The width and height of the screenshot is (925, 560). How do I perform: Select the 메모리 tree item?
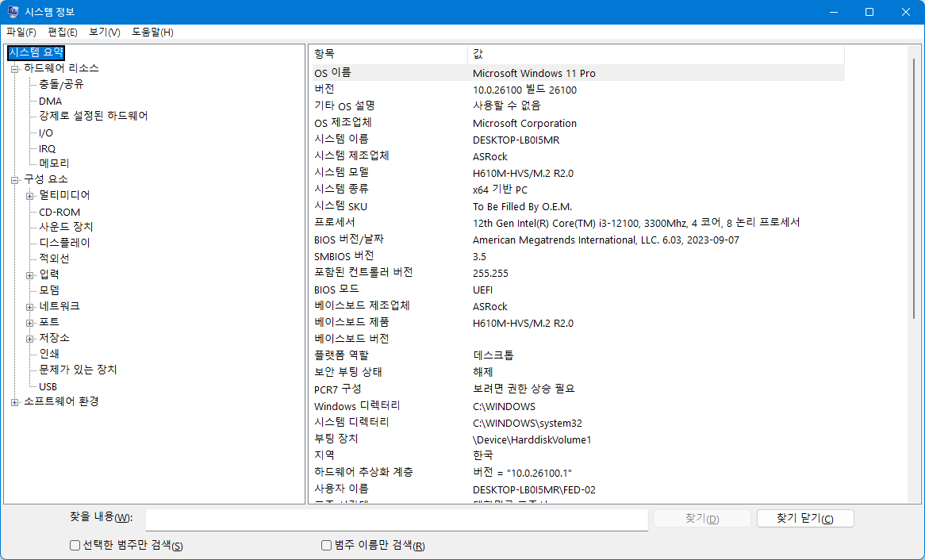point(54,163)
